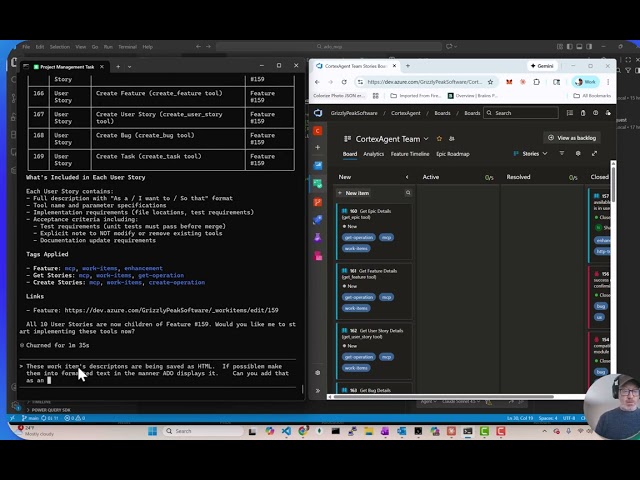The image size is (640, 480).
Task: Switch to Feature Timeline tab
Action: click(410, 154)
